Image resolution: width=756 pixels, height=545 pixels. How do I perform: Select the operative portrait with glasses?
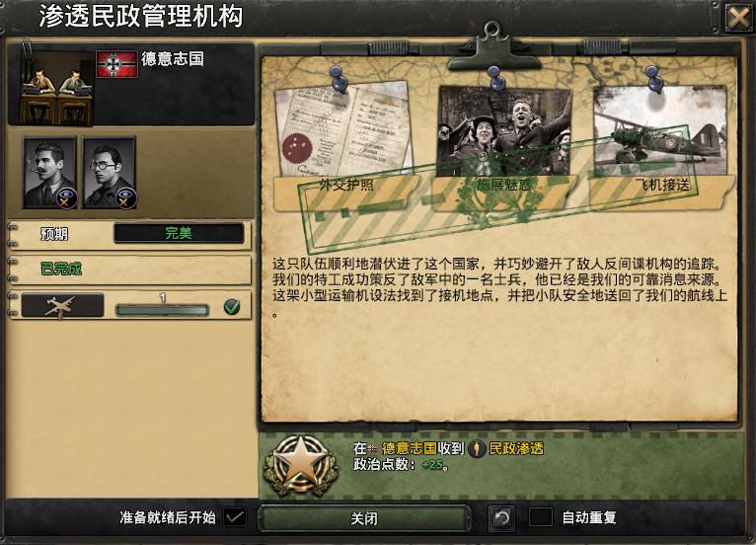tap(109, 173)
